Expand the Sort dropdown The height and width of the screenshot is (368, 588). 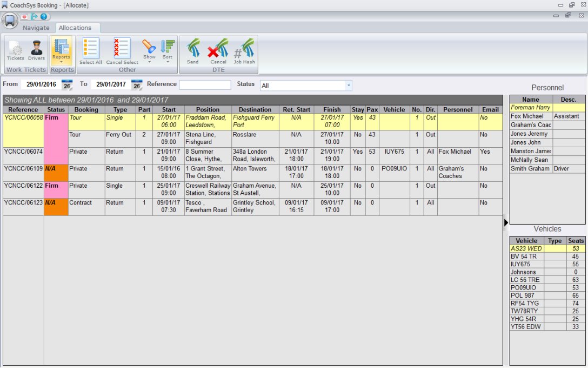pyautogui.click(x=168, y=50)
